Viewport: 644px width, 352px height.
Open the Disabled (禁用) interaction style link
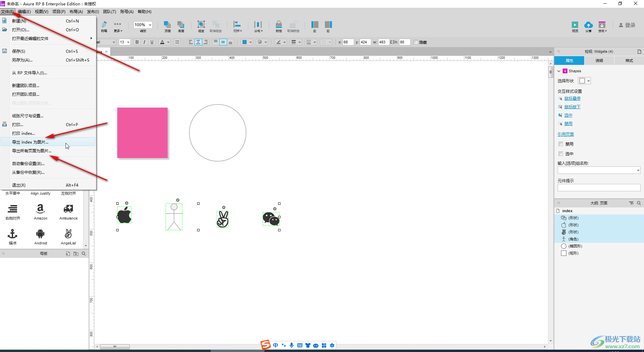pos(568,124)
